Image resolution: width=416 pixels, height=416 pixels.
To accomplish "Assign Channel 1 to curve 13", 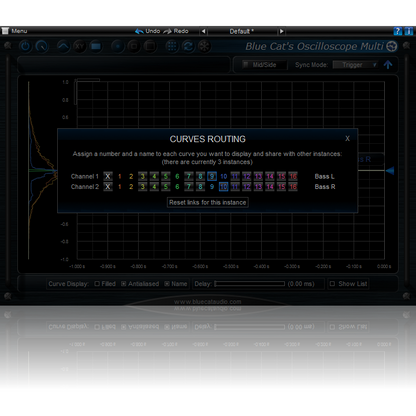I will click(x=258, y=176).
